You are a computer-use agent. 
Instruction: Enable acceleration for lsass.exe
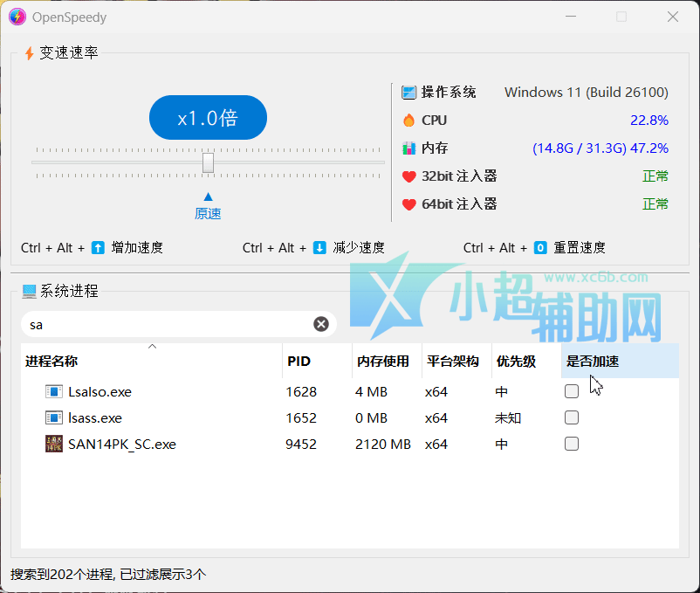572,417
